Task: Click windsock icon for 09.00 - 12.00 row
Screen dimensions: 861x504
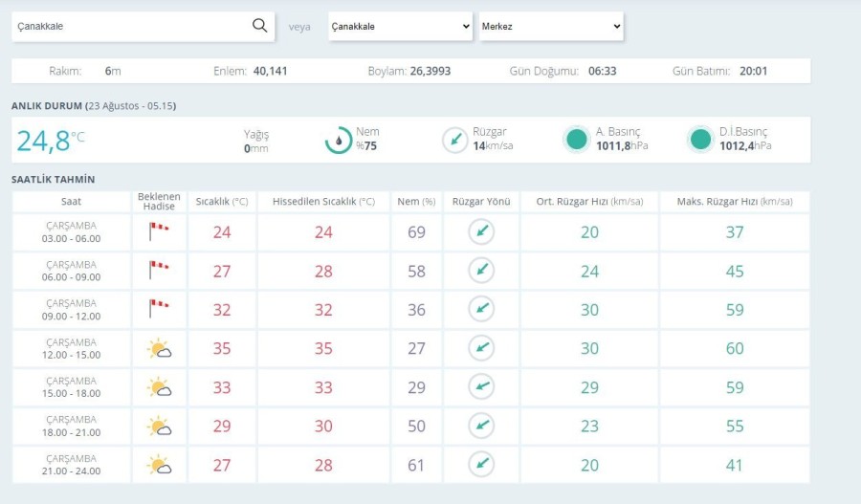Action: [x=158, y=309]
